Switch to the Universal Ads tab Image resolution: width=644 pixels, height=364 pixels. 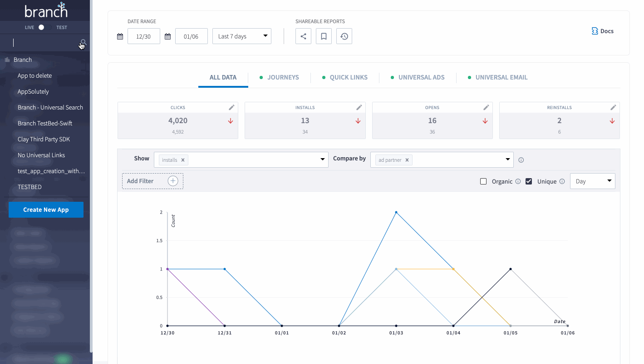[x=418, y=77]
